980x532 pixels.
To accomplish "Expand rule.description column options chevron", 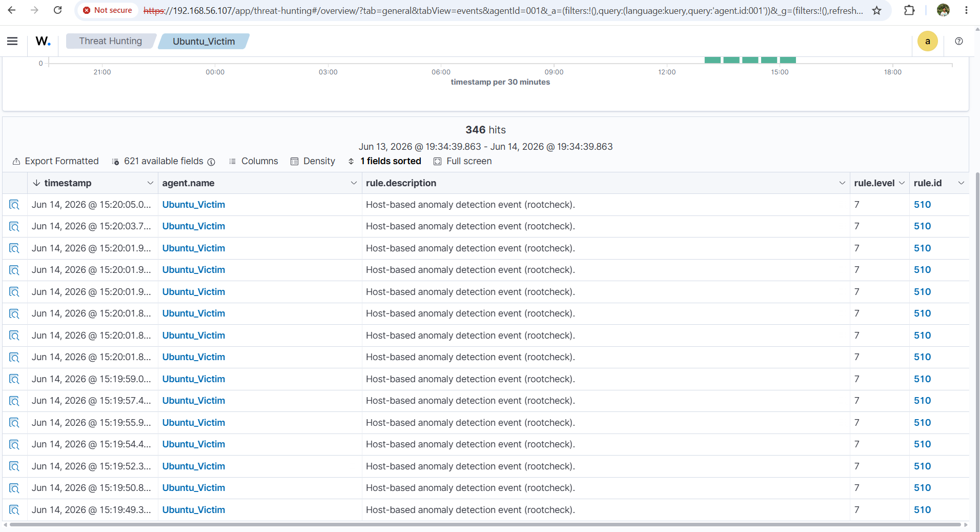I will pyautogui.click(x=842, y=183).
